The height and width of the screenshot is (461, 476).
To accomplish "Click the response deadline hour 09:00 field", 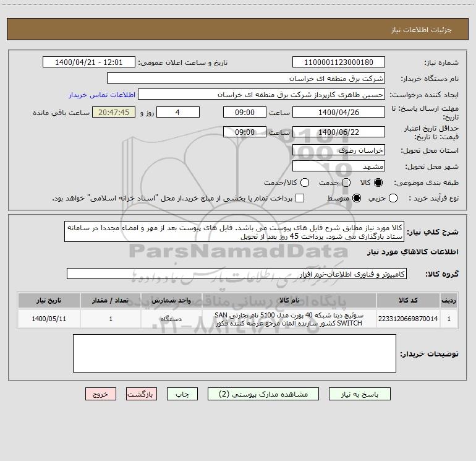I will click(245, 112).
